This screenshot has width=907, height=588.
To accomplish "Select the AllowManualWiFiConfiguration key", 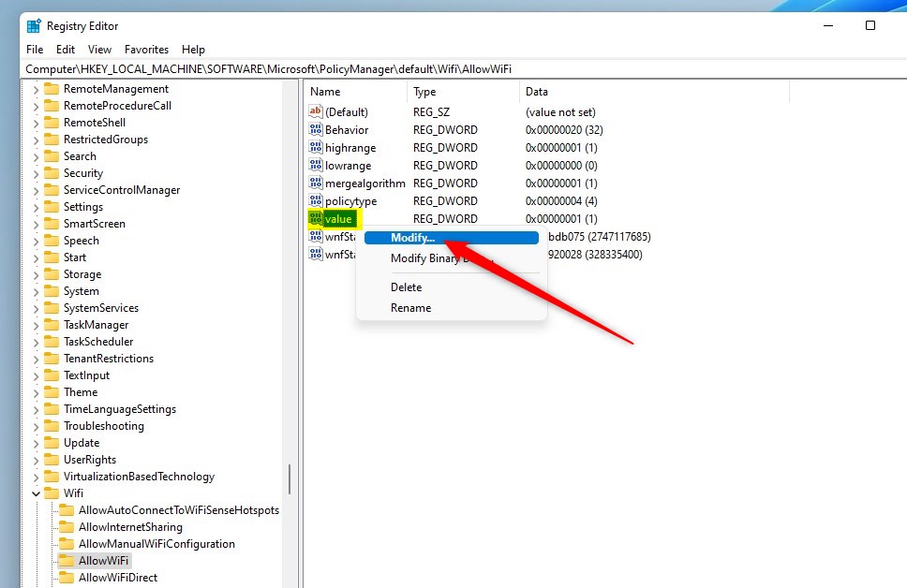I will click(x=156, y=544).
